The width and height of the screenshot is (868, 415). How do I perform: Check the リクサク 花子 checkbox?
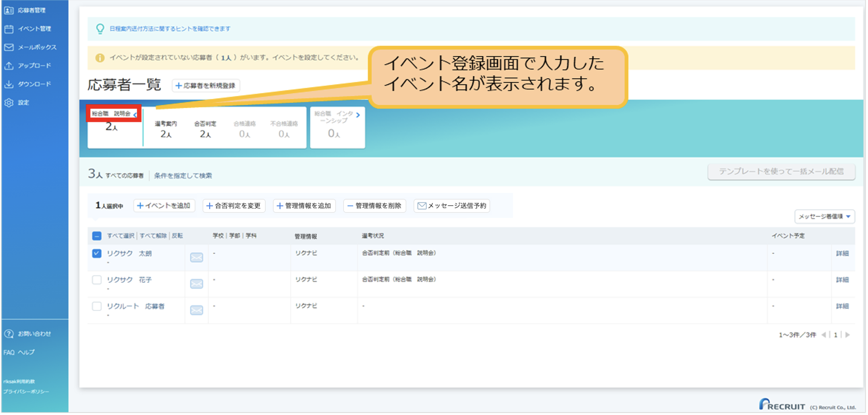[x=97, y=280]
